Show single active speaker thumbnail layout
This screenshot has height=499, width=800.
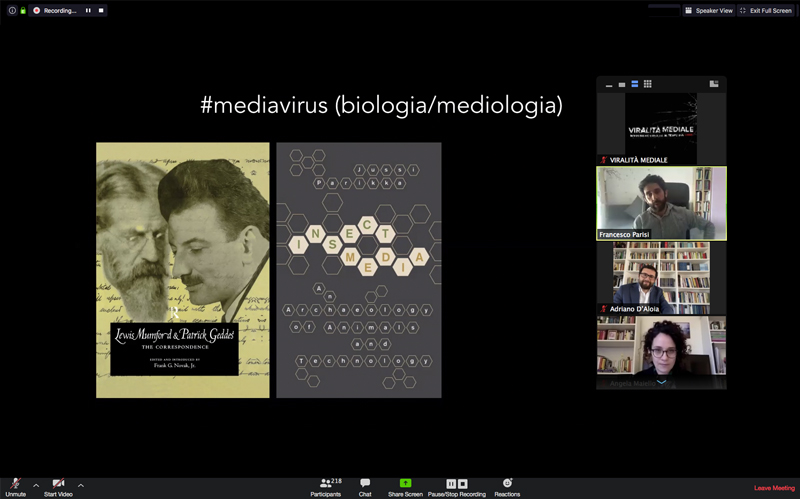coord(621,84)
